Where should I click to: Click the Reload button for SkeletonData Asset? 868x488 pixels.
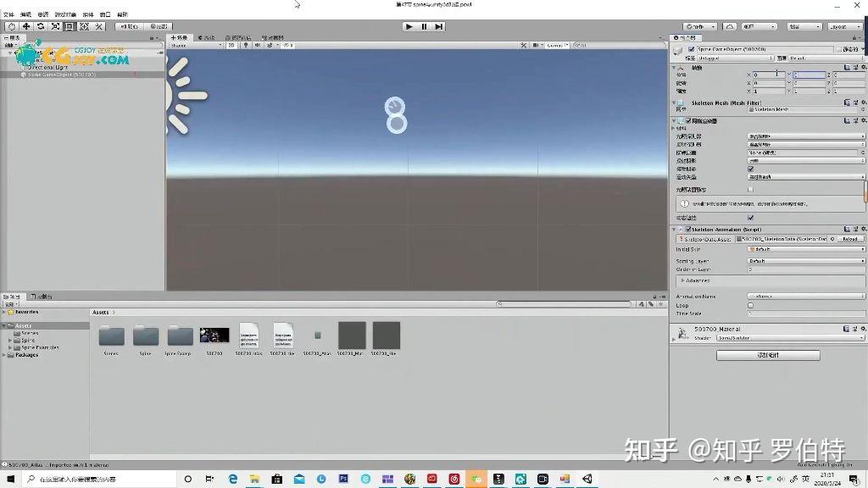pos(849,239)
